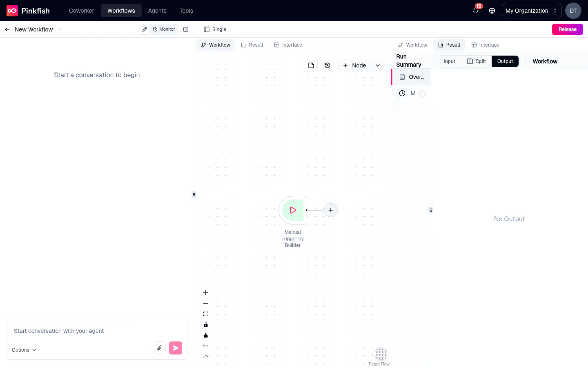Zoom in on the workflow canvas
Screen dimensions: 588x368
206,293
